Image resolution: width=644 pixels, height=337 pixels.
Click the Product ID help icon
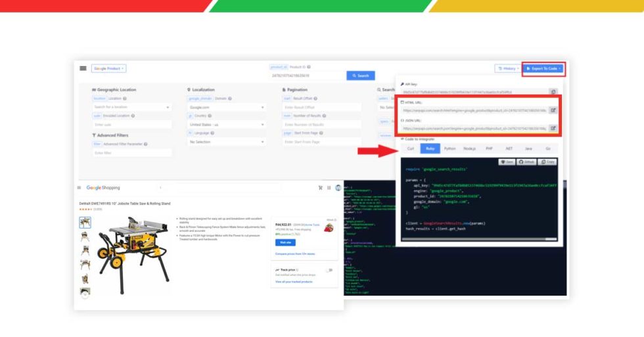coord(309,67)
